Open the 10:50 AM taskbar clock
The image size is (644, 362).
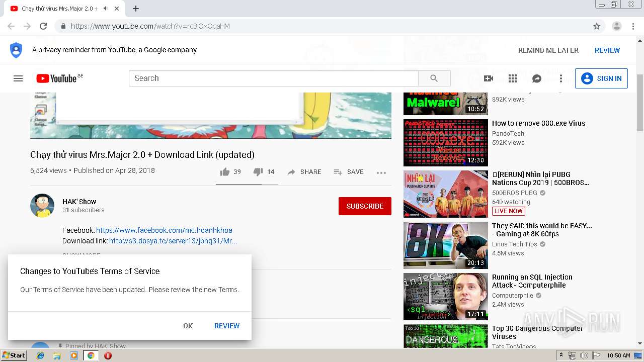[x=619, y=355]
